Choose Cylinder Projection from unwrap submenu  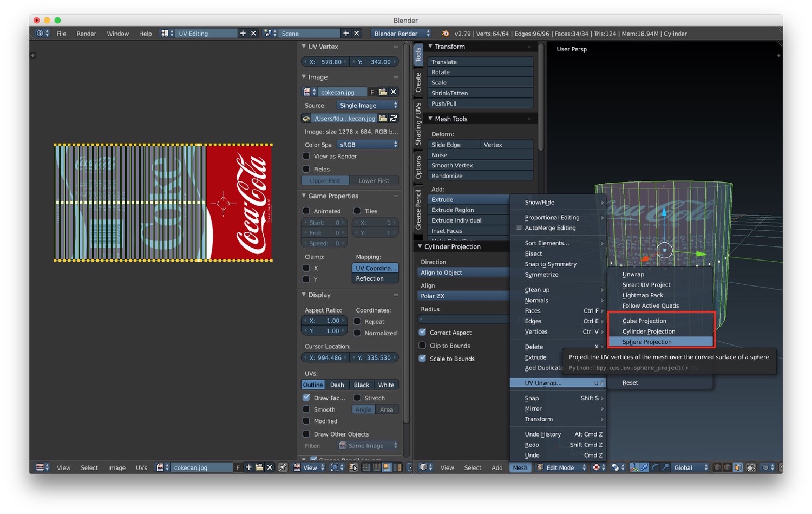[x=660, y=331]
